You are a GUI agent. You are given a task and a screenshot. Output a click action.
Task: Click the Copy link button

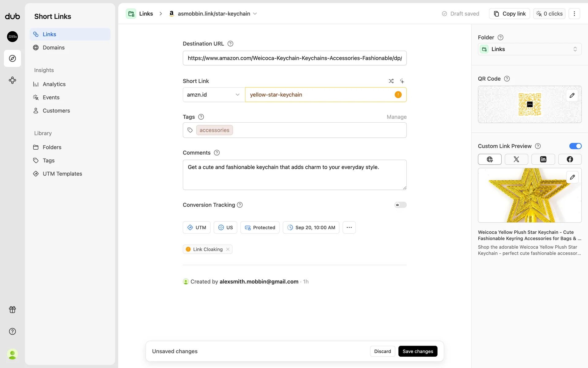click(x=510, y=14)
